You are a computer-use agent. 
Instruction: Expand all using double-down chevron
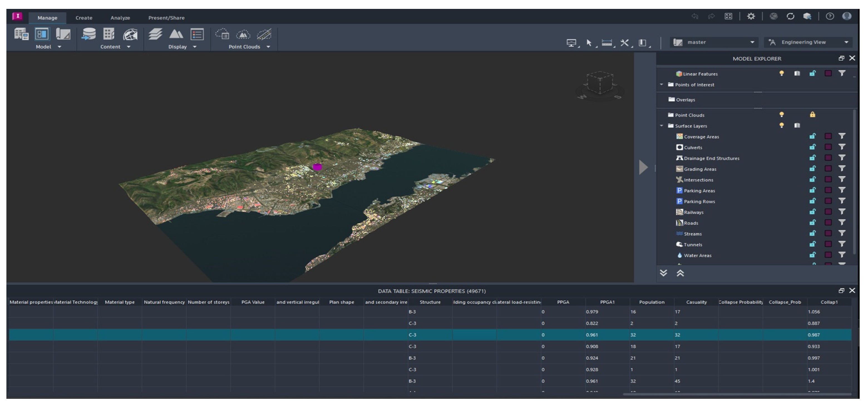[x=663, y=273]
